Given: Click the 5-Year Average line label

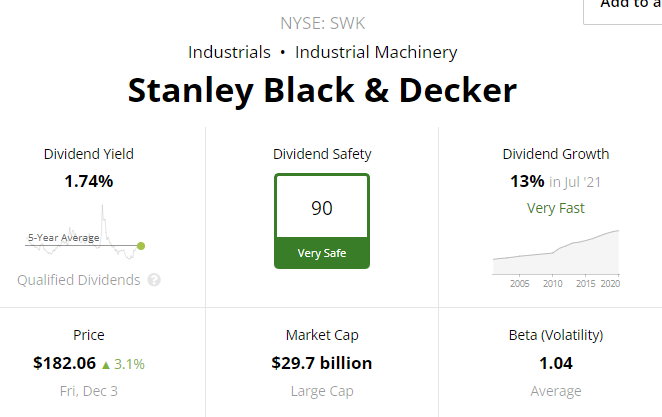Looking at the screenshot, I should pos(64,238).
